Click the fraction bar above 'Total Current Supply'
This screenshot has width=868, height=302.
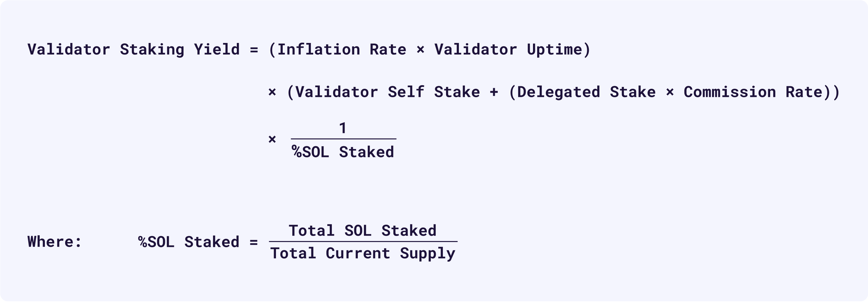point(363,241)
